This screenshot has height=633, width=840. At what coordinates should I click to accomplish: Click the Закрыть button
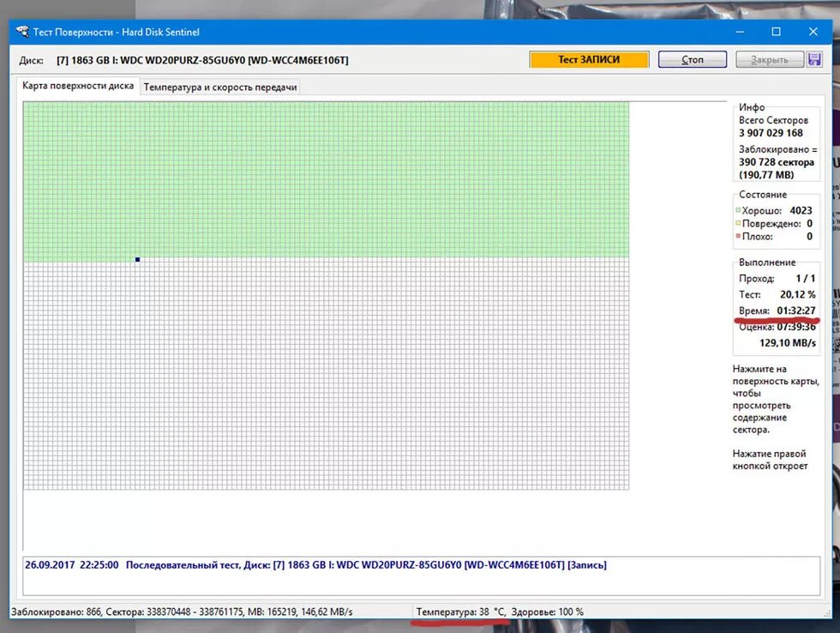click(770, 59)
